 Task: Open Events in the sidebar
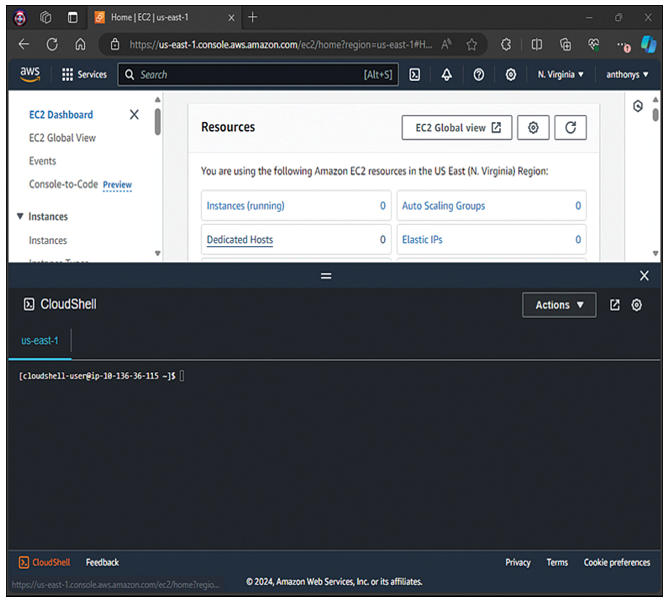[42, 161]
